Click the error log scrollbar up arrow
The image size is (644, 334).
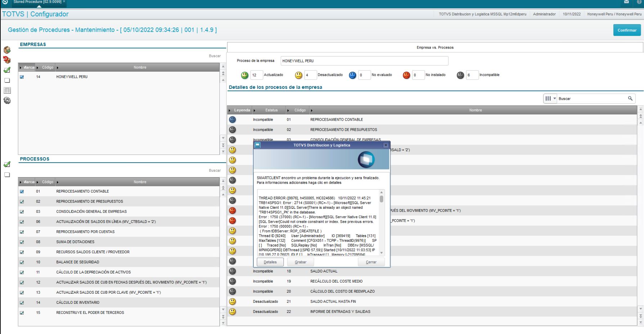(381, 192)
